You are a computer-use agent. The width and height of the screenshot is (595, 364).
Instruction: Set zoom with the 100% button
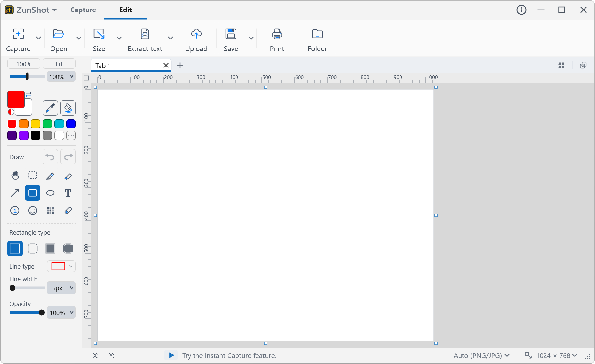(24, 64)
